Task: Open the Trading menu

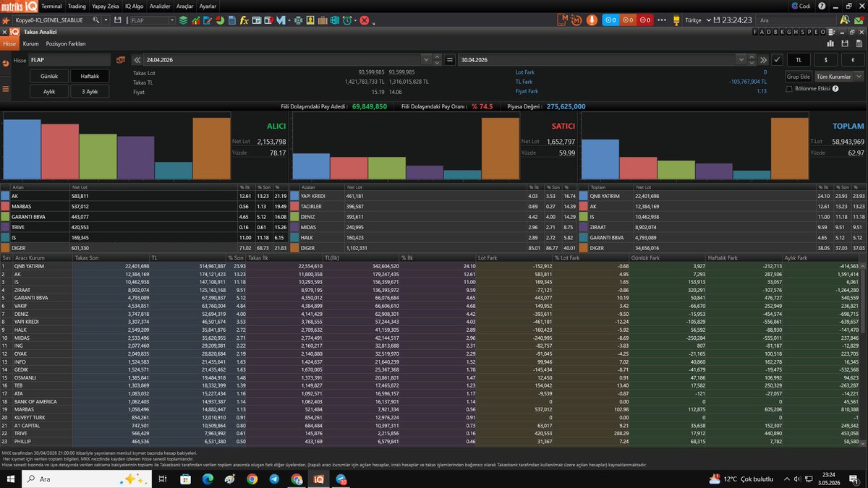Action: [78, 6]
